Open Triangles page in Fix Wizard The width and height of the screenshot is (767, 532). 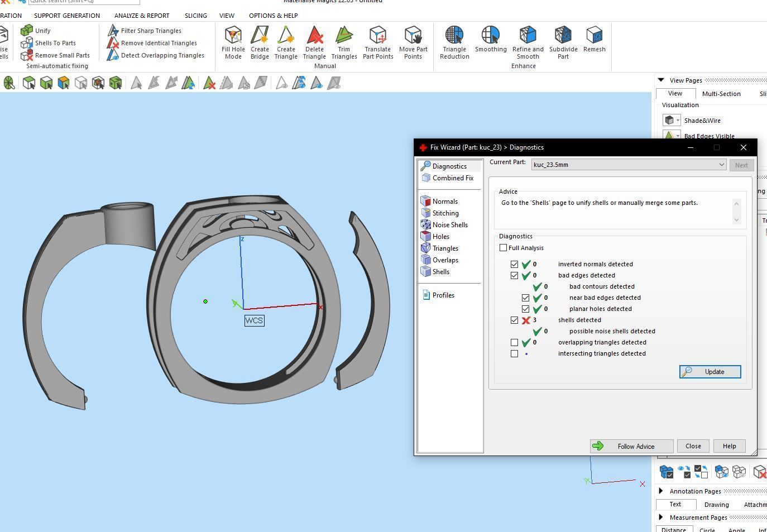[x=439, y=248]
